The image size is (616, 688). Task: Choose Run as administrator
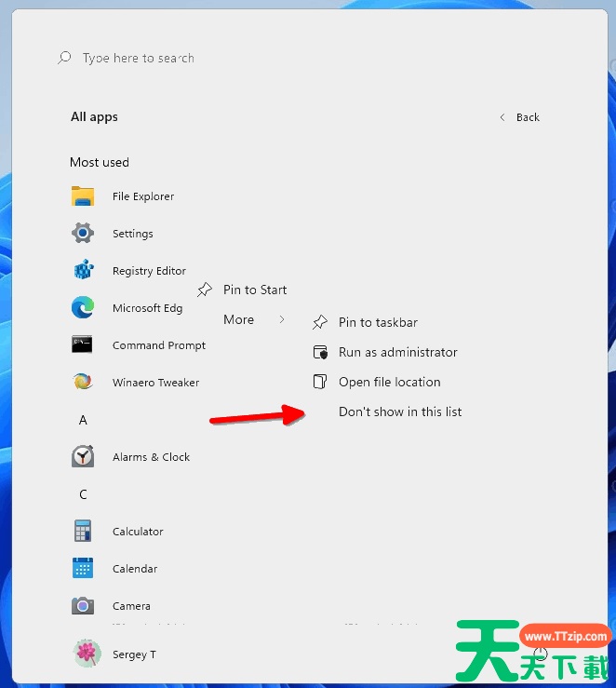click(397, 352)
